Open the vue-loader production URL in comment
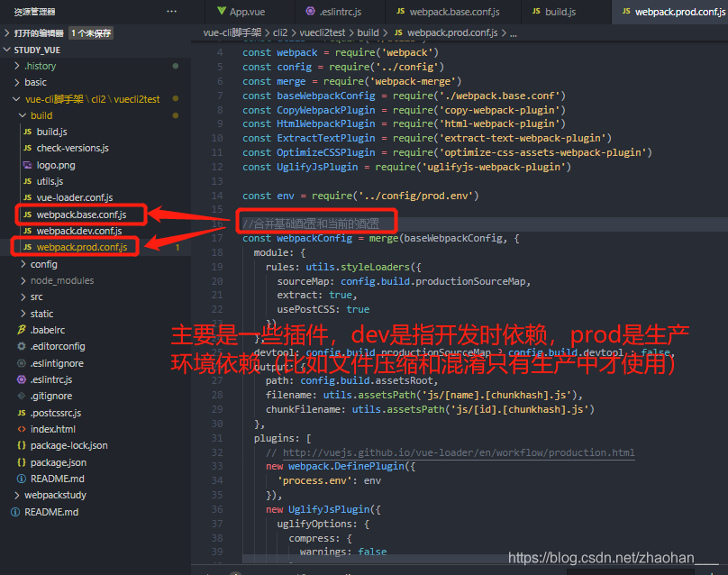Viewport: 728px width, 575px height. [x=459, y=452]
